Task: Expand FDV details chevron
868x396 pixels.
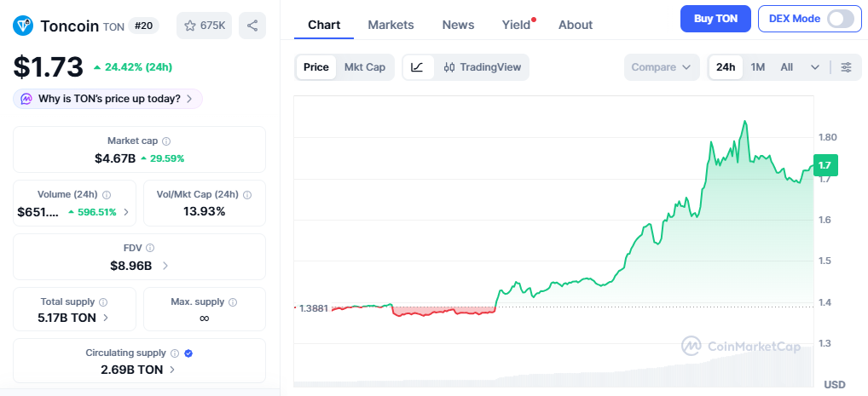Action: coord(165,266)
